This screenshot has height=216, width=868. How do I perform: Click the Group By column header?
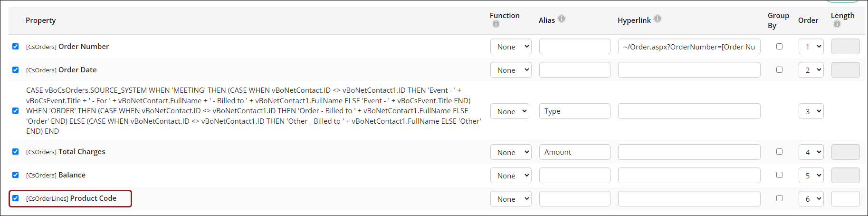pyautogui.click(x=778, y=20)
